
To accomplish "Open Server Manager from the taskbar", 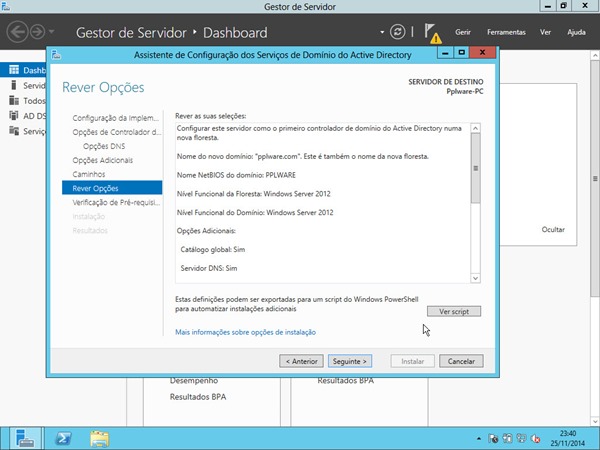I will click(25, 439).
